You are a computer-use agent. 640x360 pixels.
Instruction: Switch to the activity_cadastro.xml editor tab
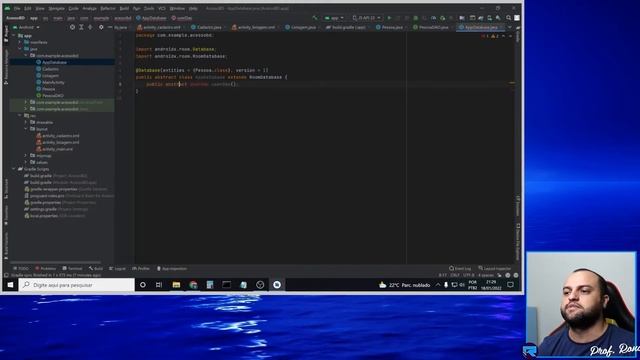(161, 27)
